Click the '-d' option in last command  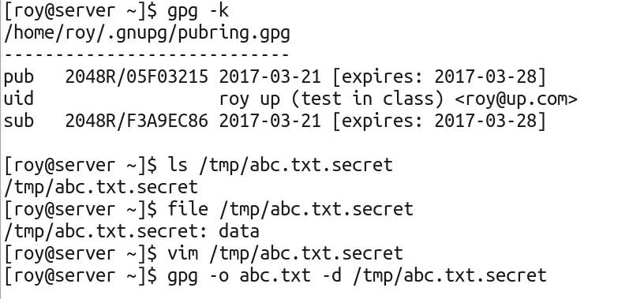pos(331,276)
